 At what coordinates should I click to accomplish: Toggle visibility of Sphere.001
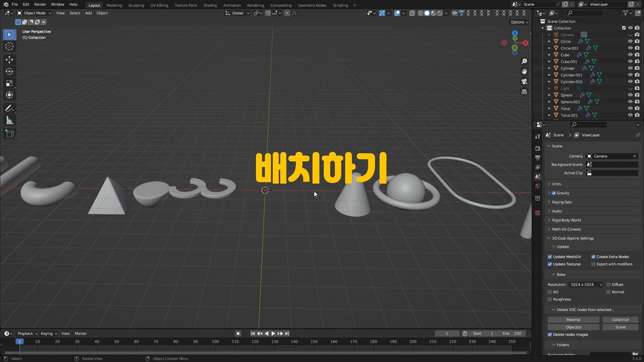[x=630, y=102]
